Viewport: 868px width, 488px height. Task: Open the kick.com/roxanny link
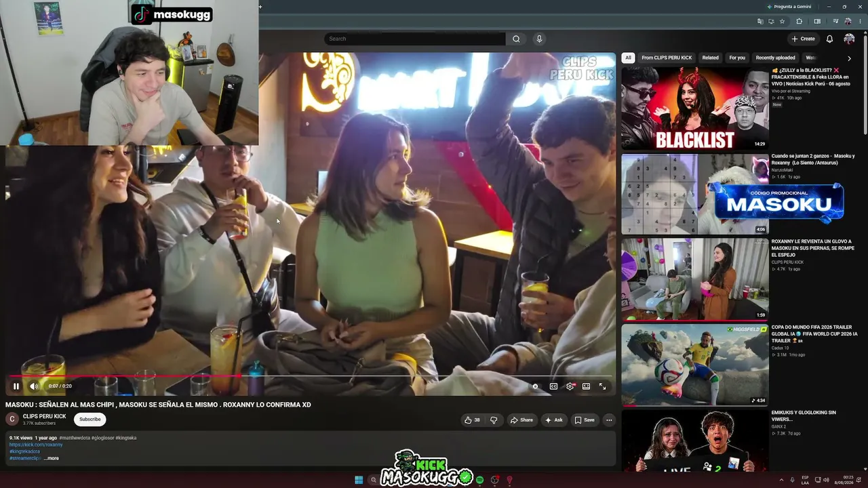[x=36, y=445]
